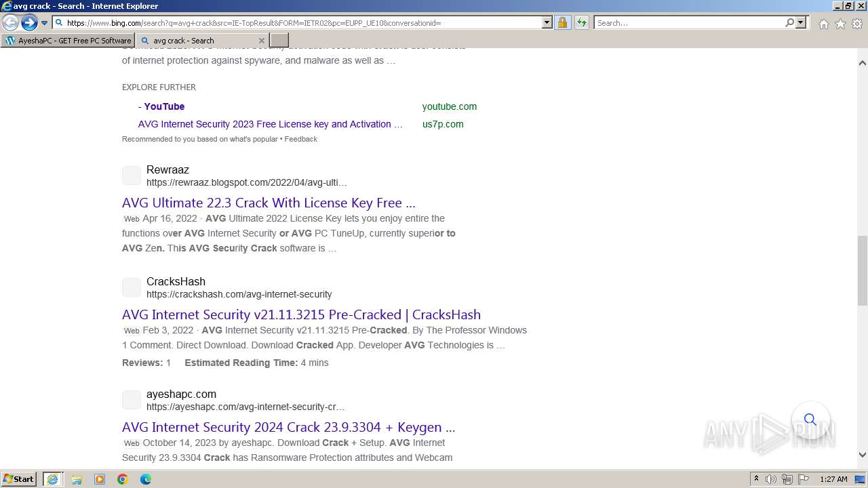The width and height of the screenshot is (868, 488).
Task: Click the Feedback link under recommendations
Action: [301, 139]
